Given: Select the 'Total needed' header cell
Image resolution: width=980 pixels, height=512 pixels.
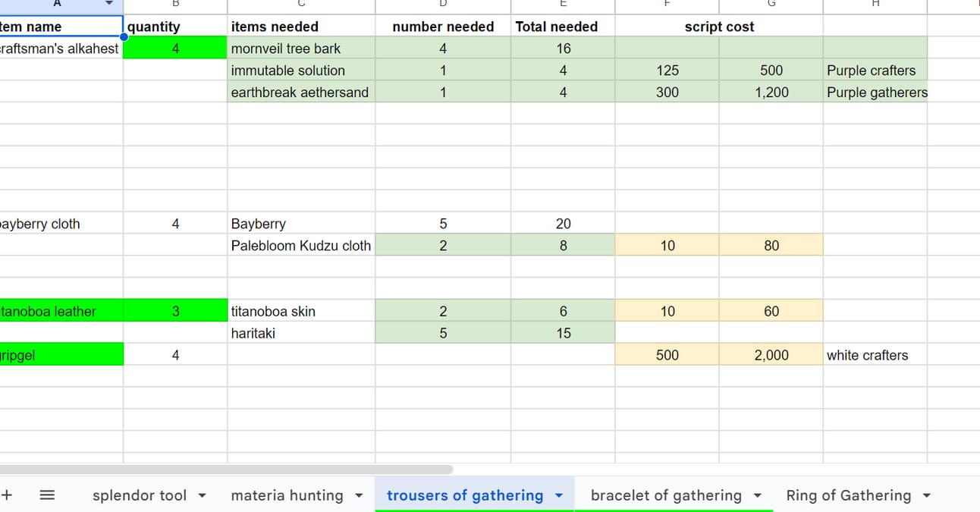Looking at the screenshot, I should 563,27.
